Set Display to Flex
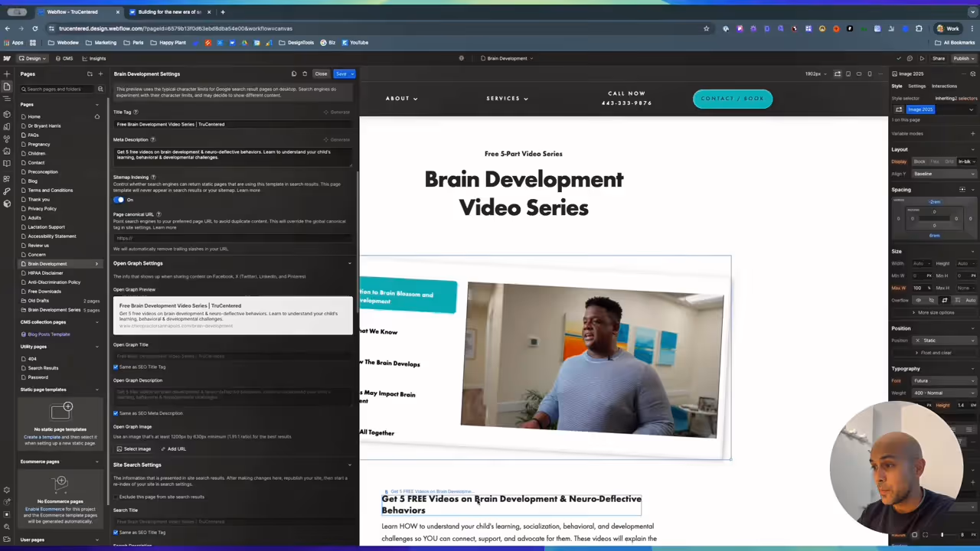Image resolution: width=980 pixels, height=551 pixels. click(x=934, y=161)
